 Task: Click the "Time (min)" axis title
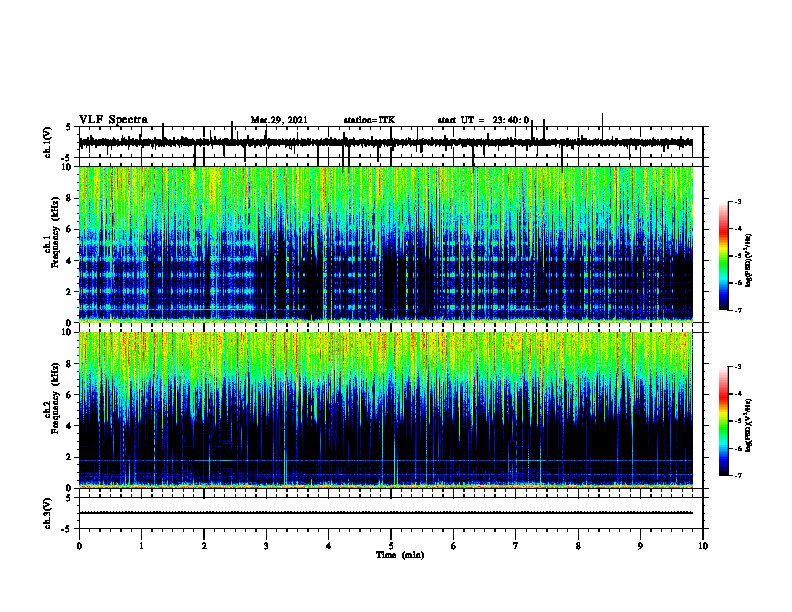400,555
